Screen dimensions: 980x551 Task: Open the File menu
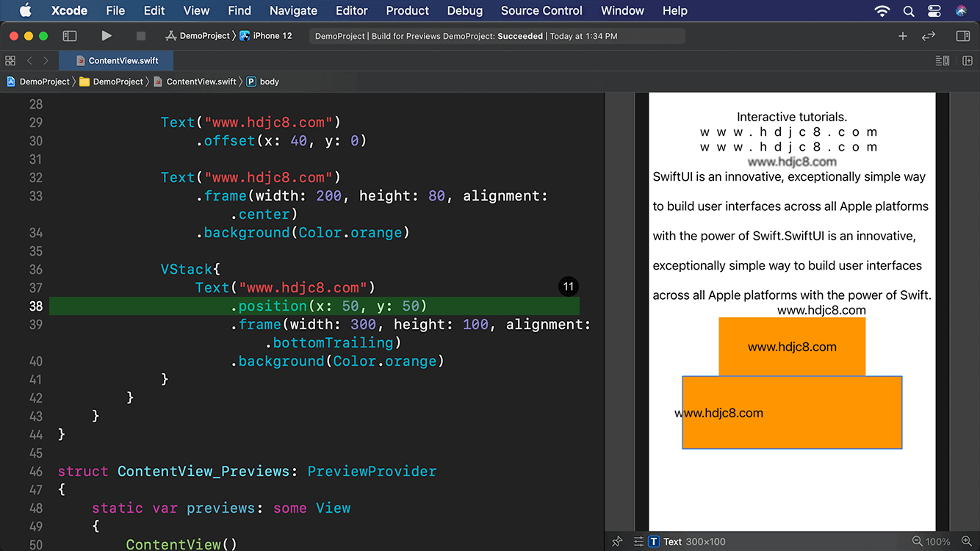coord(115,10)
